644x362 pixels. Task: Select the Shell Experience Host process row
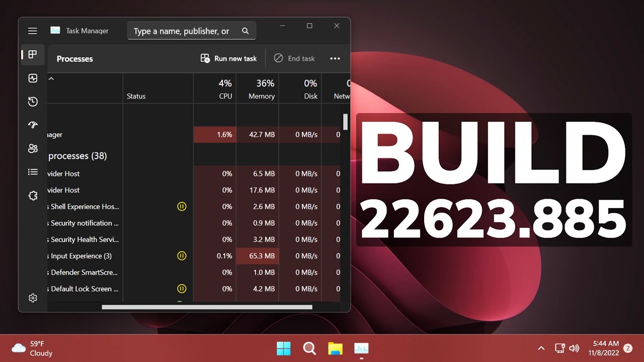tap(194, 207)
